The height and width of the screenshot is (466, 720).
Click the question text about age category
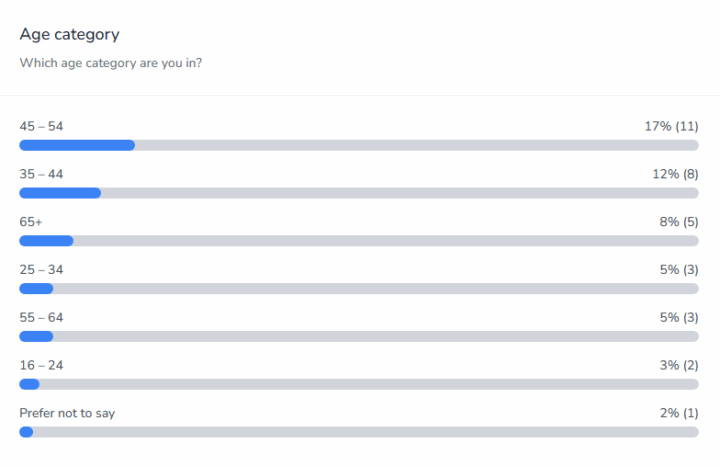tap(125, 63)
